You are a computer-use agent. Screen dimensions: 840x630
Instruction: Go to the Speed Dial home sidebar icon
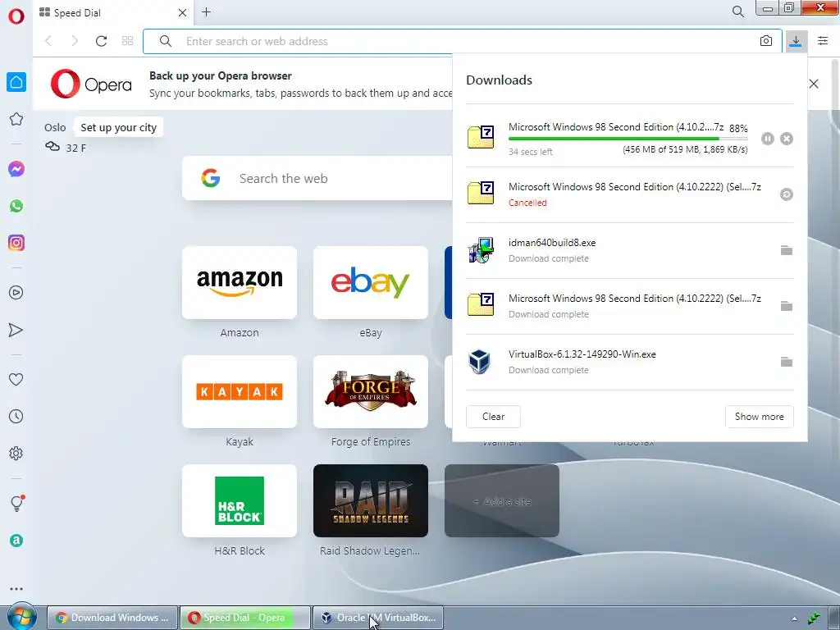coord(16,82)
